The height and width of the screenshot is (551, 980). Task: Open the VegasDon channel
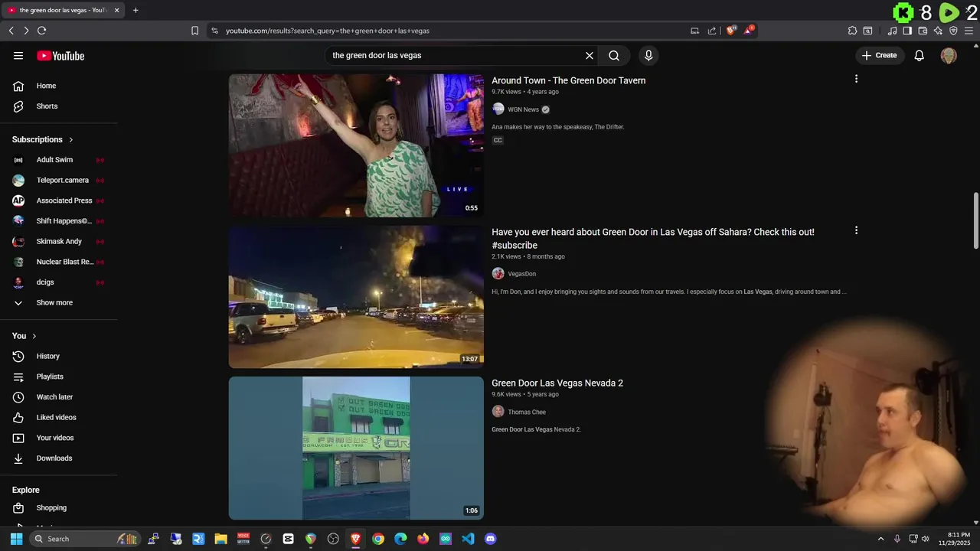(x=521, y=274)
